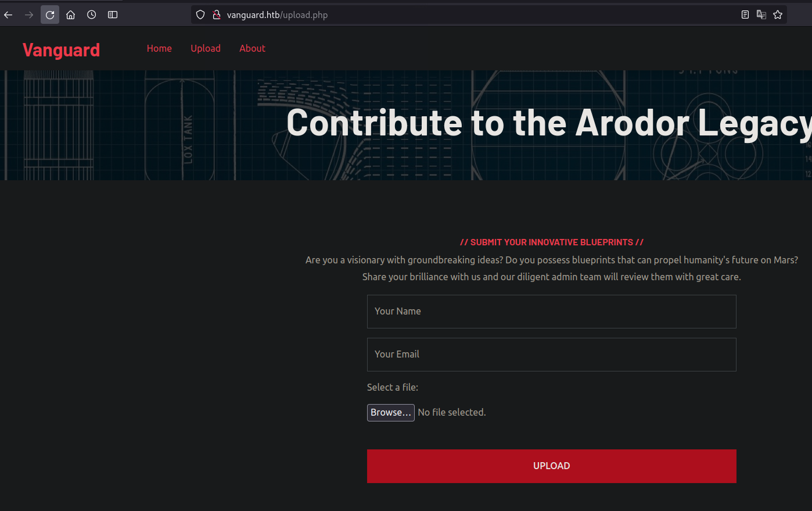The width and height of the screenshot is (812, 511).
Task: Toggle reader view icon in address bar
Action: (745, 15)
